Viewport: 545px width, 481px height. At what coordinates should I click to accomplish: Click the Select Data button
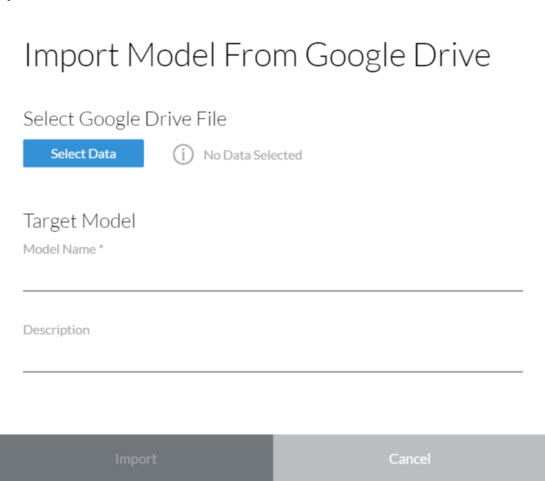pos(83,153)
